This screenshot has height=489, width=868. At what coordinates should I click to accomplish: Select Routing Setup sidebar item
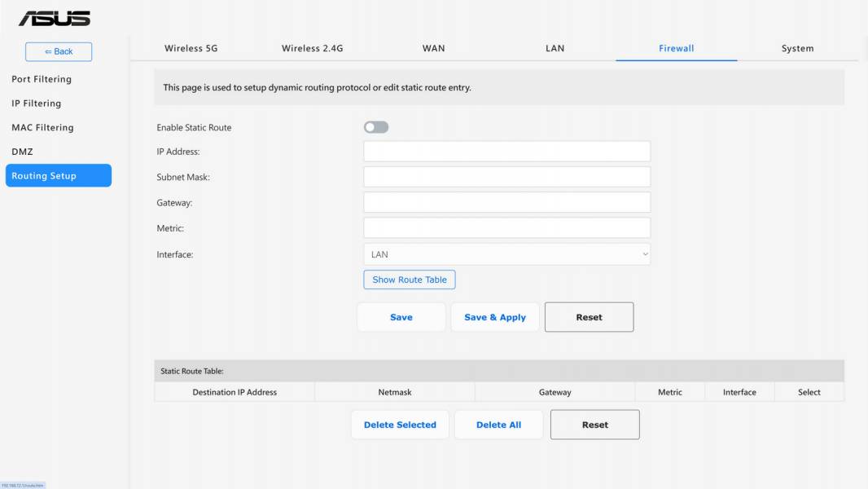pyautogui.click(x=59, y=175)
